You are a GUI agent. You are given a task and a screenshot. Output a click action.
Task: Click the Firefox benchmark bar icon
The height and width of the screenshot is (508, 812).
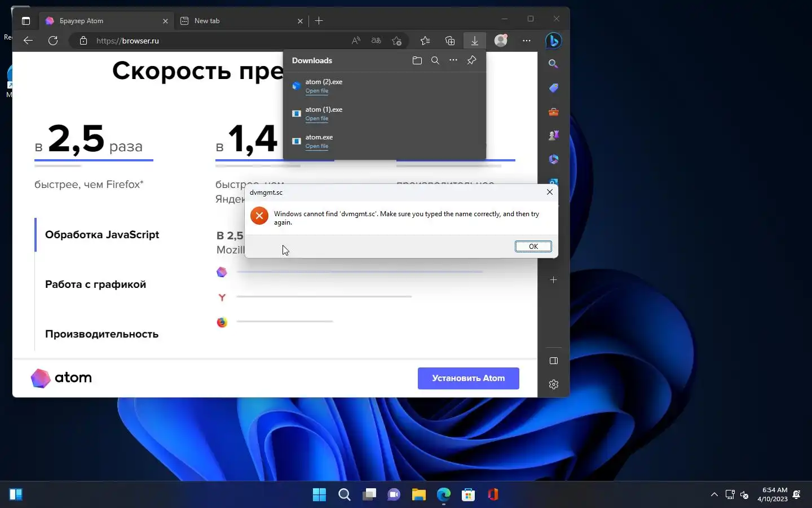coord(222,322)
